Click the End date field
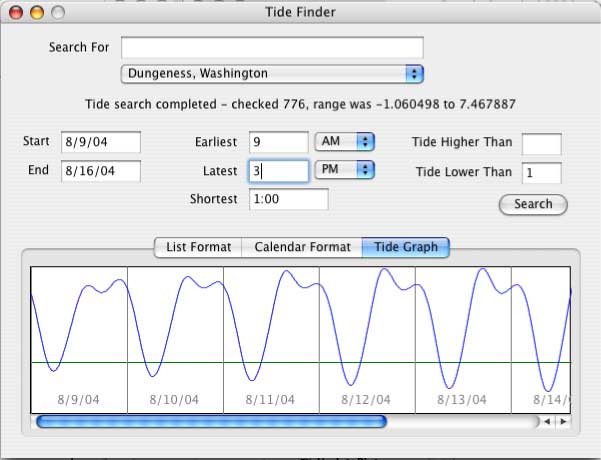 100,171
